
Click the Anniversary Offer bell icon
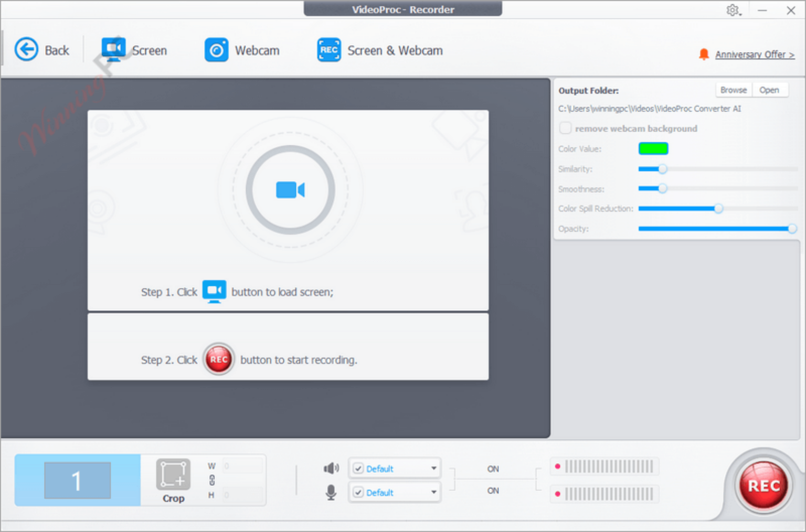(x=705, y=54)
